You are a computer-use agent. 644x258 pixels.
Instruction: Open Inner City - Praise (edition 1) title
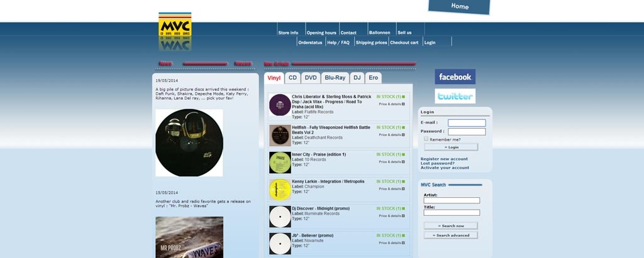(319, 154)
